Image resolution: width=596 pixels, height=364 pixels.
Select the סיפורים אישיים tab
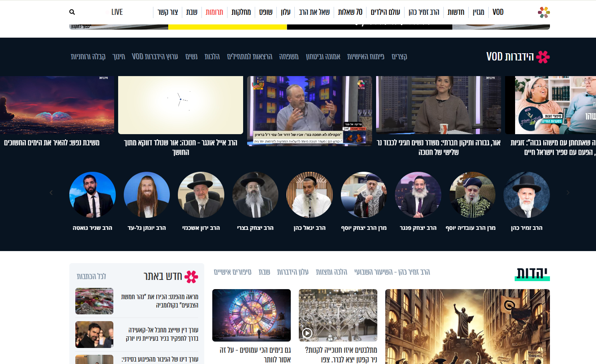(233, 272)
